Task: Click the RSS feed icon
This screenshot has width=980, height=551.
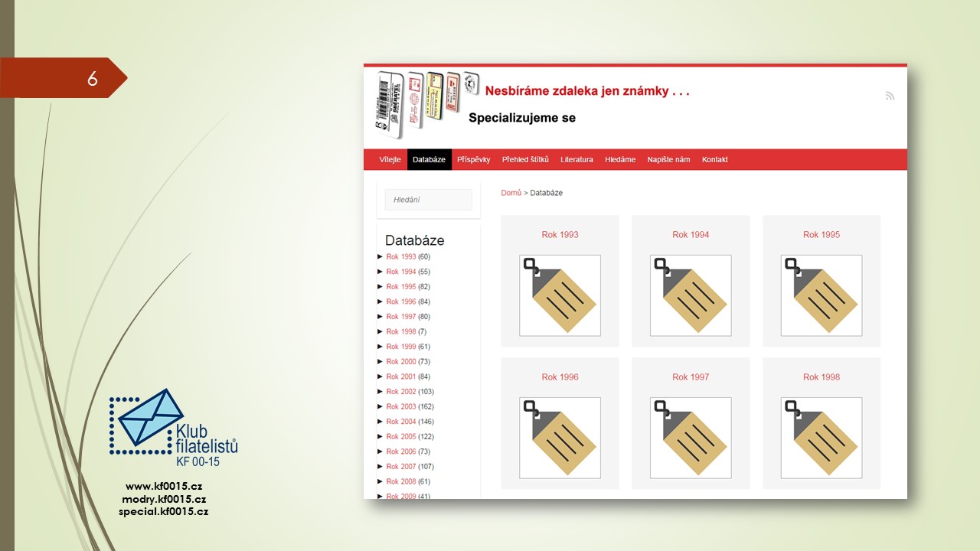Action: [890, 96]
